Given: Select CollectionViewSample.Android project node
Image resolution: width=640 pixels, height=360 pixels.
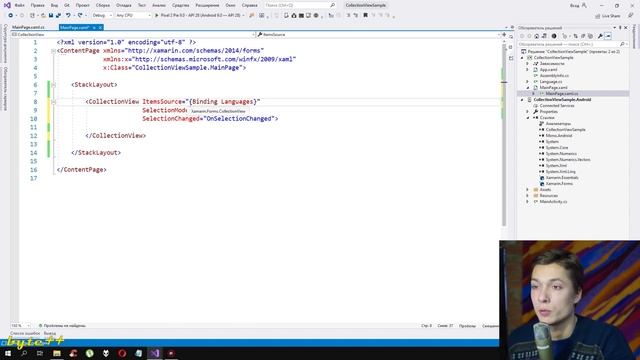Looking at the screenshot, I should click(x=562, y=100).
